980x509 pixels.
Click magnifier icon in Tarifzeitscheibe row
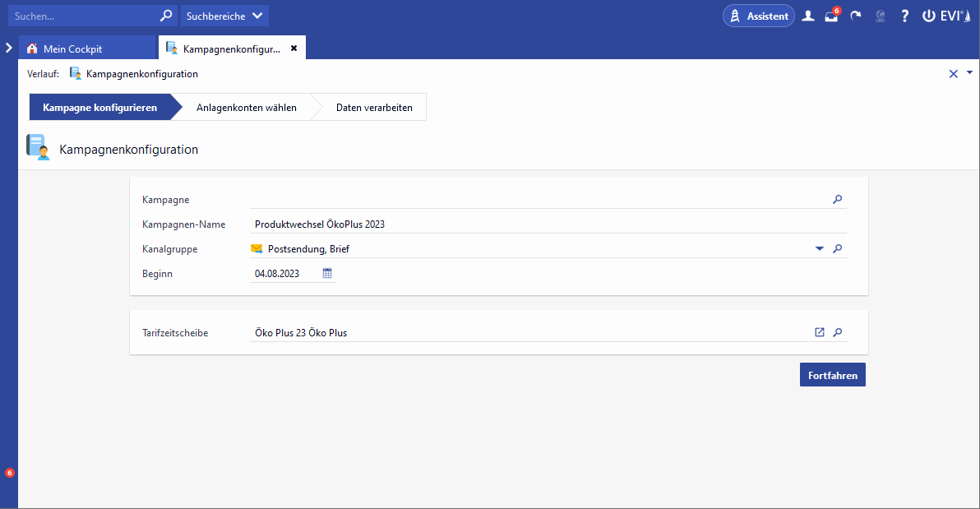pos(837,332)
